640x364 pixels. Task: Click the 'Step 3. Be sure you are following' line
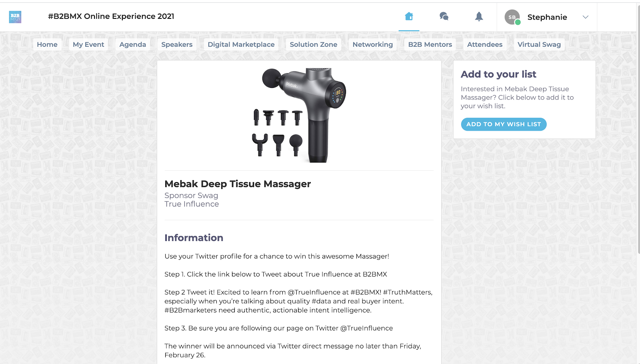(278, 328)
